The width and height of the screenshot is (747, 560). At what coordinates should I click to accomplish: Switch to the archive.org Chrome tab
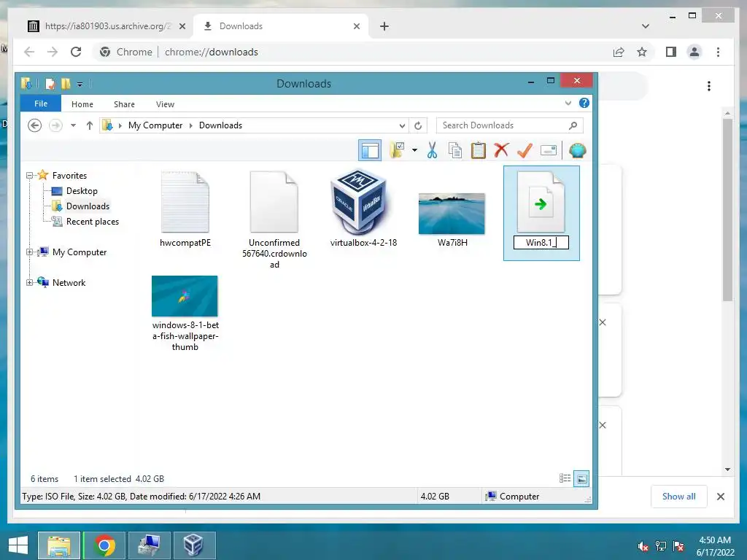click(107, 26)
